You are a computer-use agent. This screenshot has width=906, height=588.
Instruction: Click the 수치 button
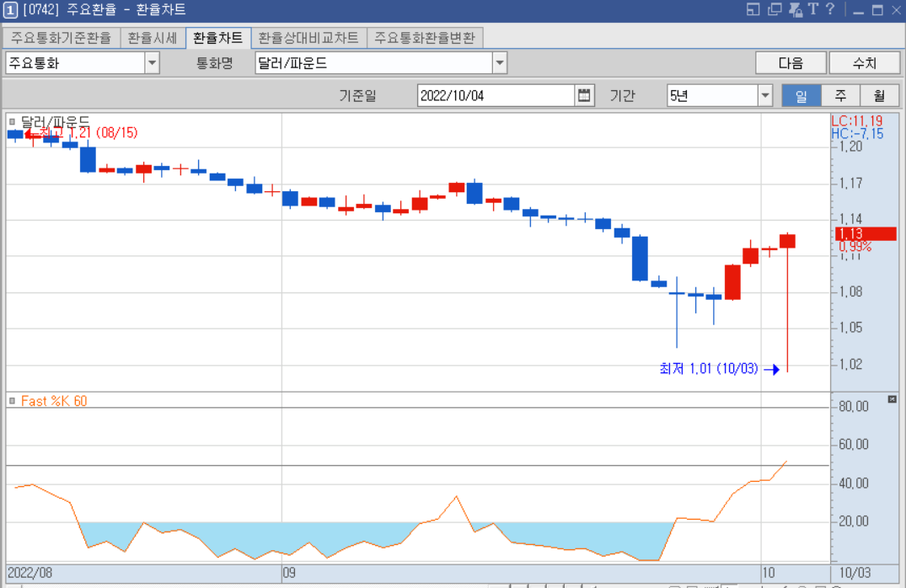pos(865,62)
